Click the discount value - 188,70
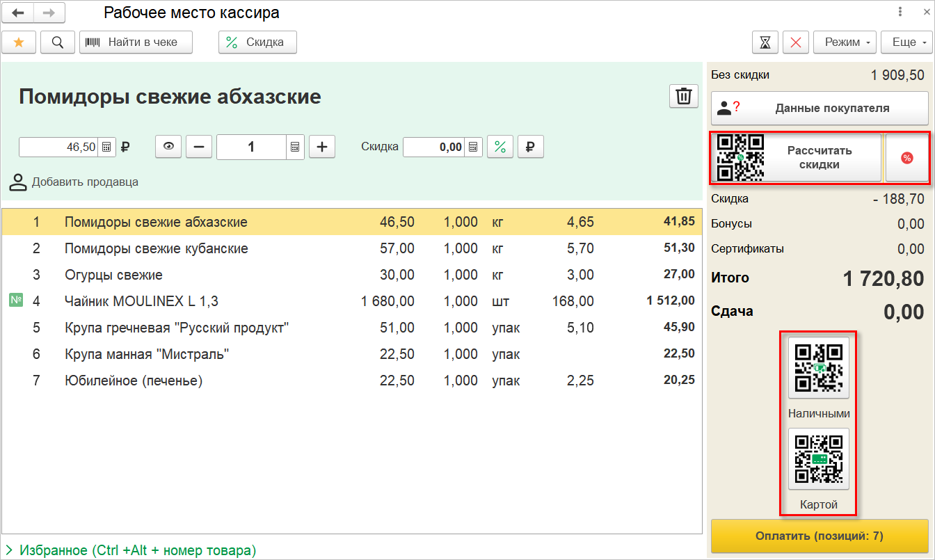 tap(899, 199)
